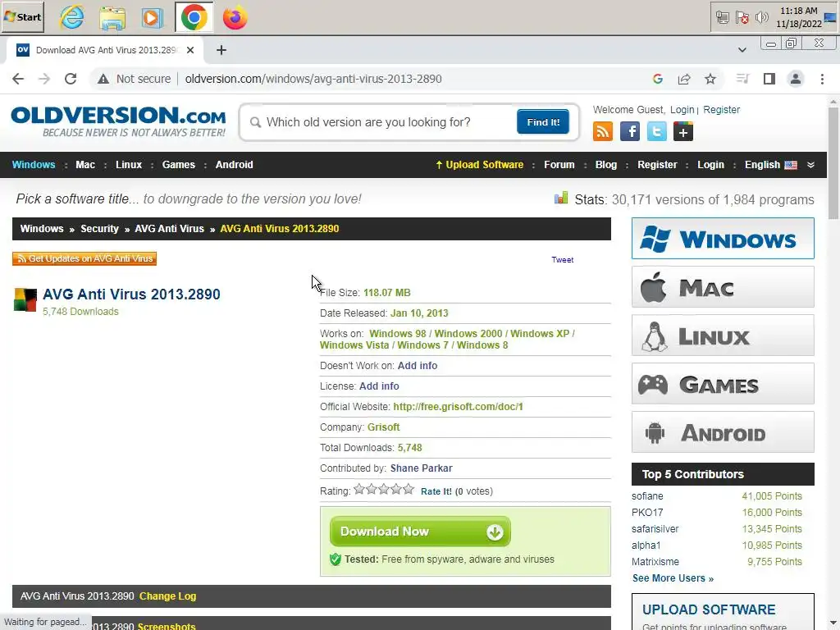
Task: Click the Find It! button
Action: 543,122
